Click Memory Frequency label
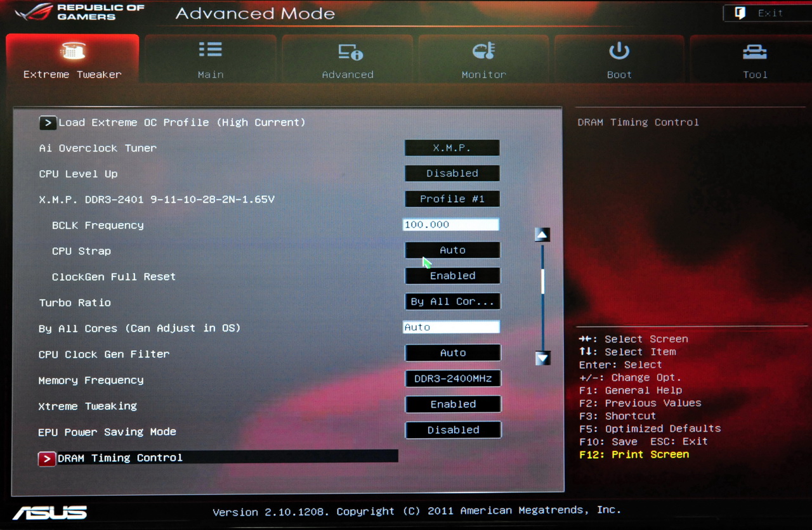Image resolution: width=812 pixels, height=530 pixels. tap(91, 380)
